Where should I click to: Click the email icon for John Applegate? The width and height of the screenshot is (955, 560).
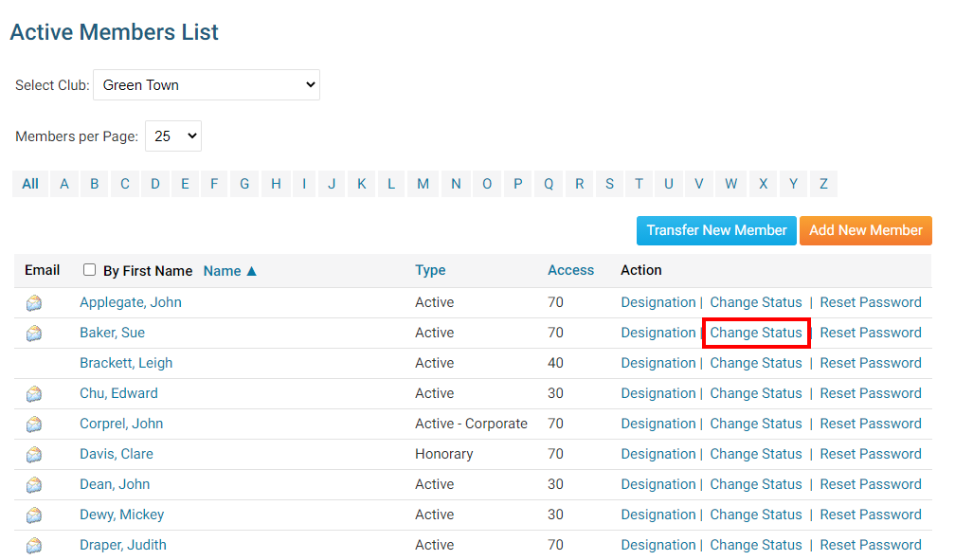34,303
